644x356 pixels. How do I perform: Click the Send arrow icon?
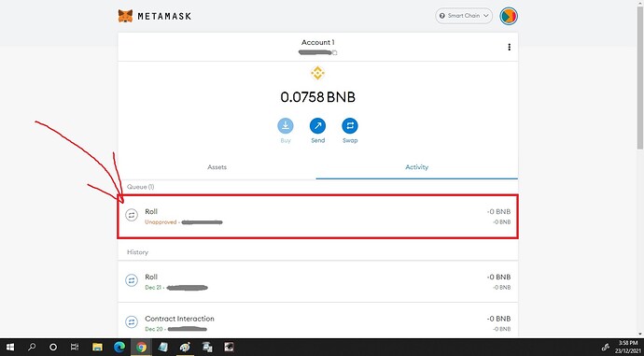pos(318,126)
